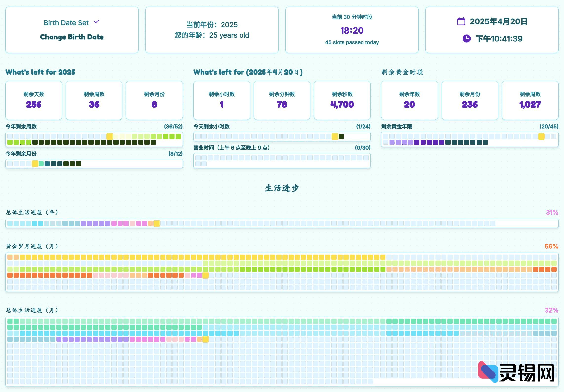Click the 剩余年数 20 card
This screenshot has height=392, width=564.
point(409,100)
